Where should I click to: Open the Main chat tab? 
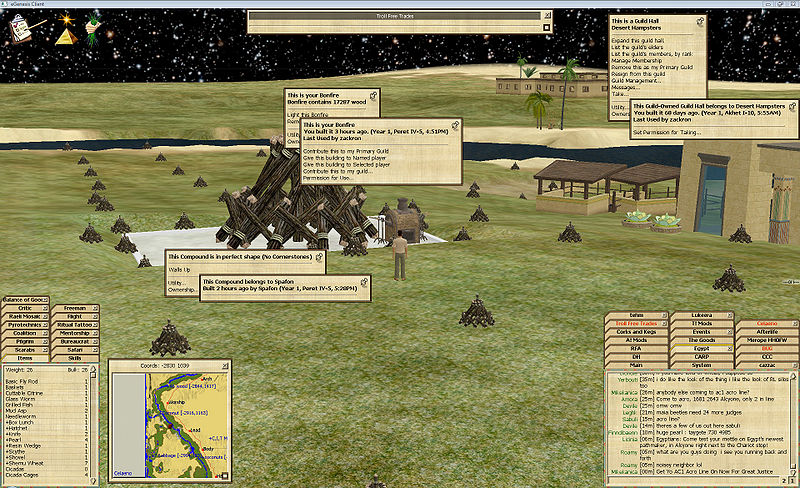click(636, 365)
